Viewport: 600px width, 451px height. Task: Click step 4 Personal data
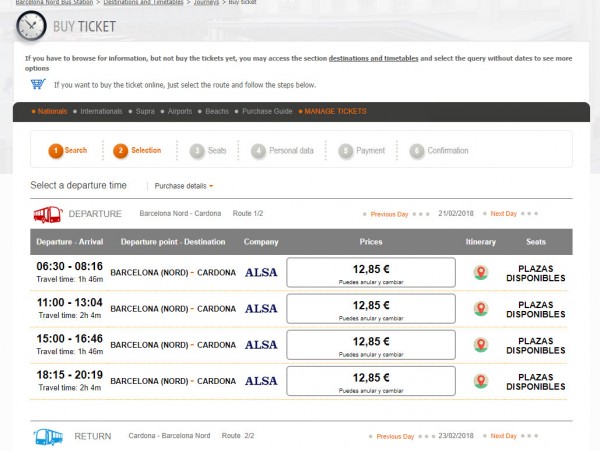point(282,151)
